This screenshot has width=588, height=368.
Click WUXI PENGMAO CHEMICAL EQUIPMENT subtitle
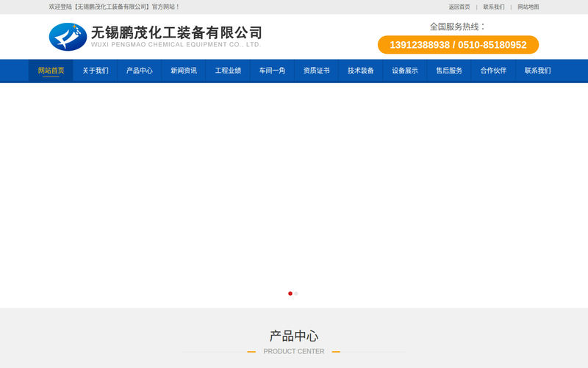(x=176, y=44)
